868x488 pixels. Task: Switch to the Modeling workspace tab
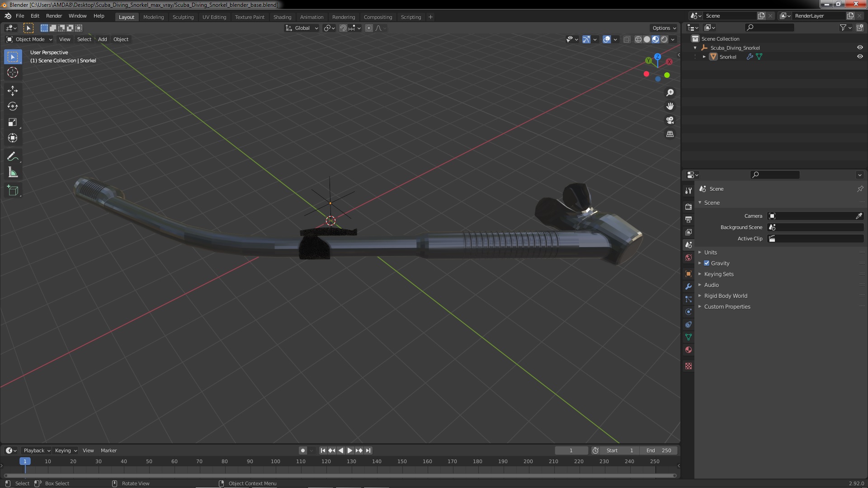click(153, 17)
